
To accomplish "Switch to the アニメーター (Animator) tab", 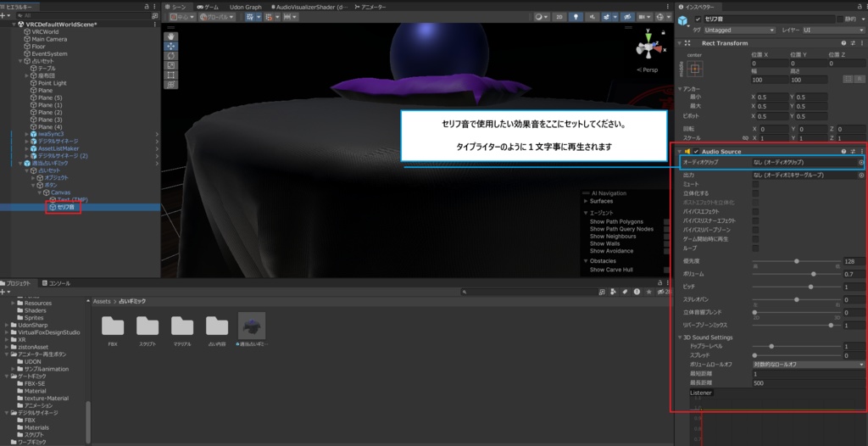I will [370, 7].
